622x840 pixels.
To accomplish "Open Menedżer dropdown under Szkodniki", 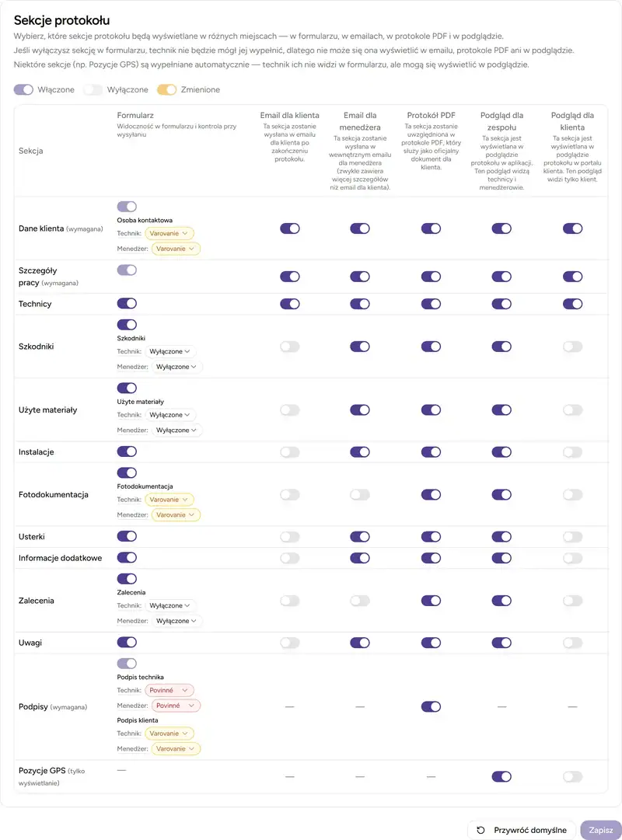I will (177, 367).
